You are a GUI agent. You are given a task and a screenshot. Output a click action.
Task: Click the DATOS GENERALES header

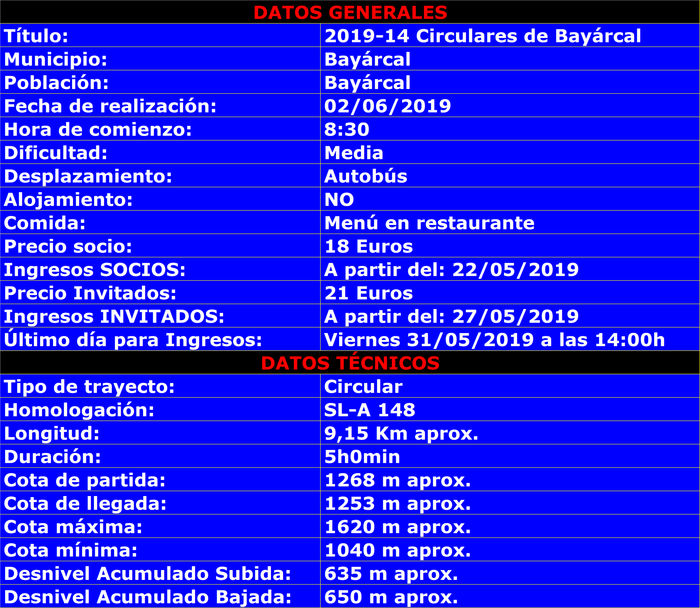pyautogui.click(x=350, y=12)
